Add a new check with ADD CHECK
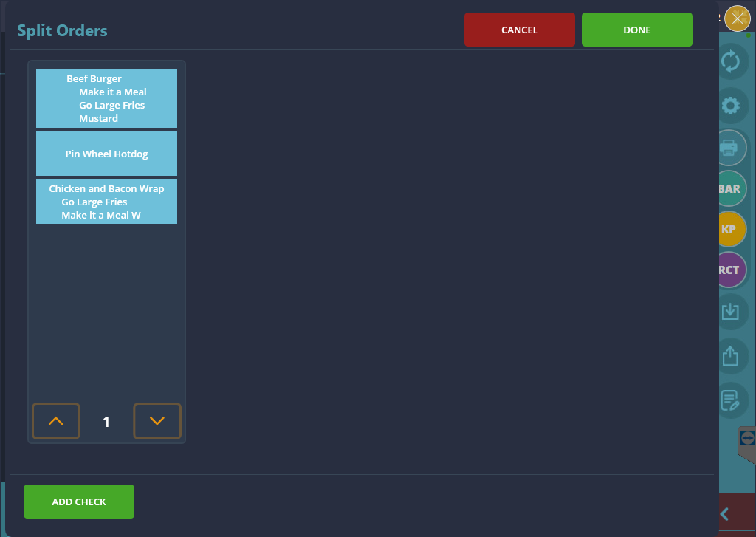 (x=79, y=502)
